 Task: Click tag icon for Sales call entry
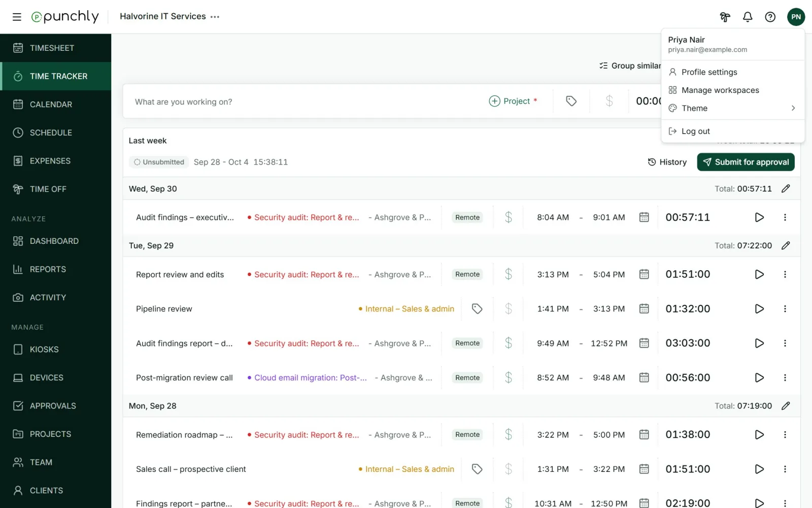point(477,469)
